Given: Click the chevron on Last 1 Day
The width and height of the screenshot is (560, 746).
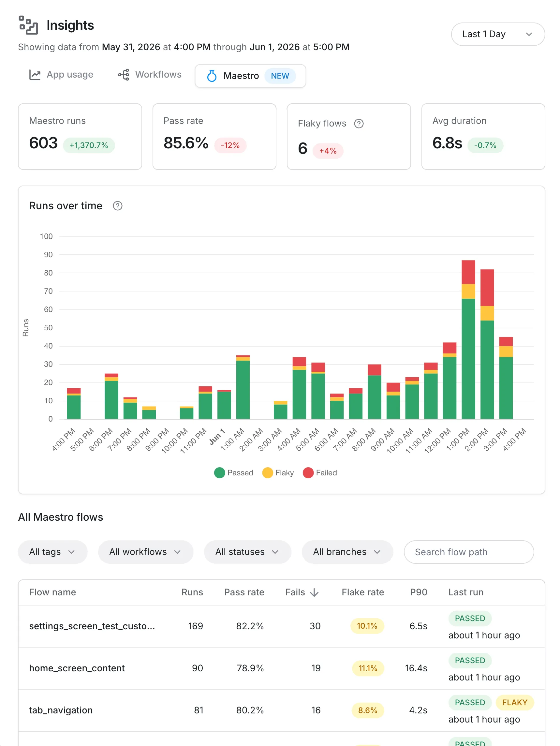Looking at the screenshot, I should 529,34.
